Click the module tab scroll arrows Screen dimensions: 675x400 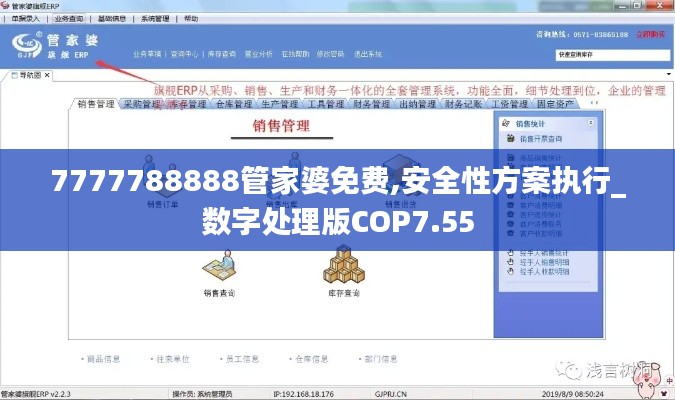click(594, 103)
